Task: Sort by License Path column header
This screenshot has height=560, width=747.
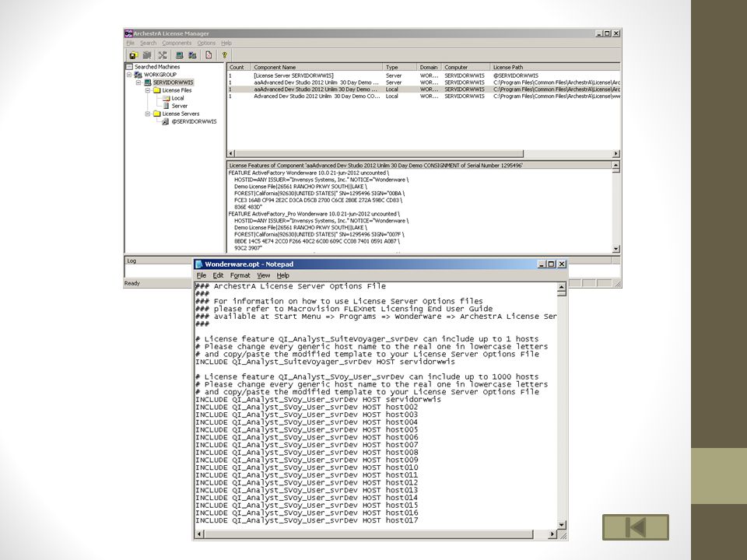Action: pyautogui.click(x=556, y=67)
